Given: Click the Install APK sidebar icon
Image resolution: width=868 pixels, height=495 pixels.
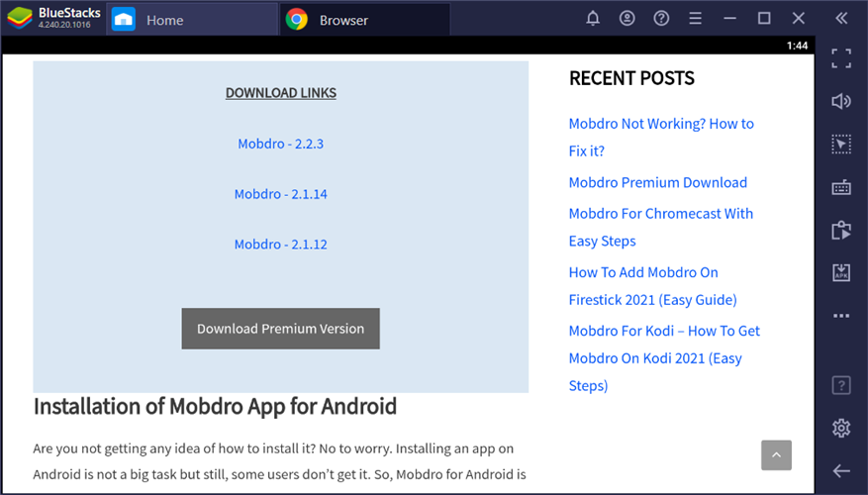Looking at the screenshot, I should [841, 272].
